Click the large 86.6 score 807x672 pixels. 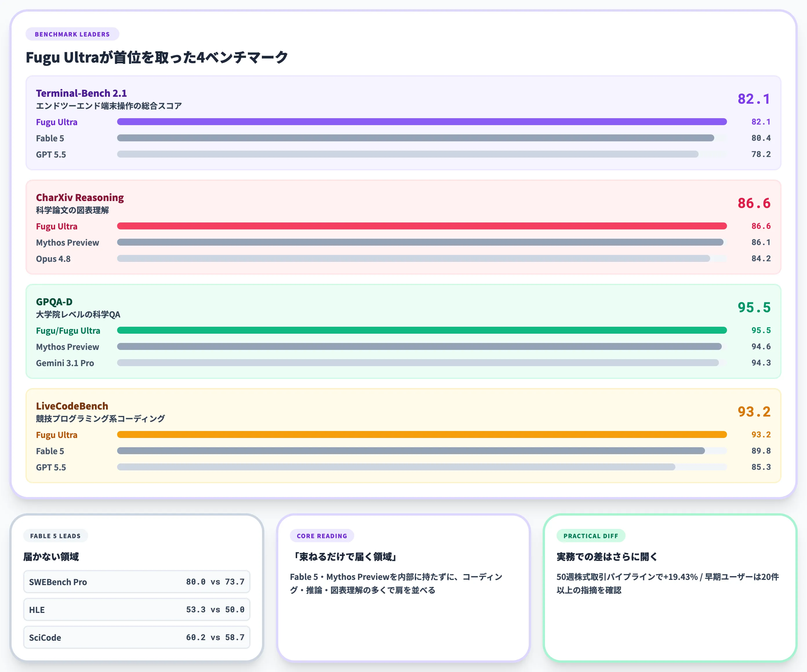(754, 203)
